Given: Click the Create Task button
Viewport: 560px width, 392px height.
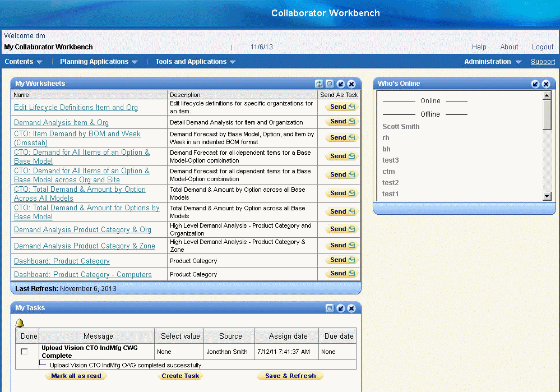Looking at the screenshot, I should click(181, 376).
